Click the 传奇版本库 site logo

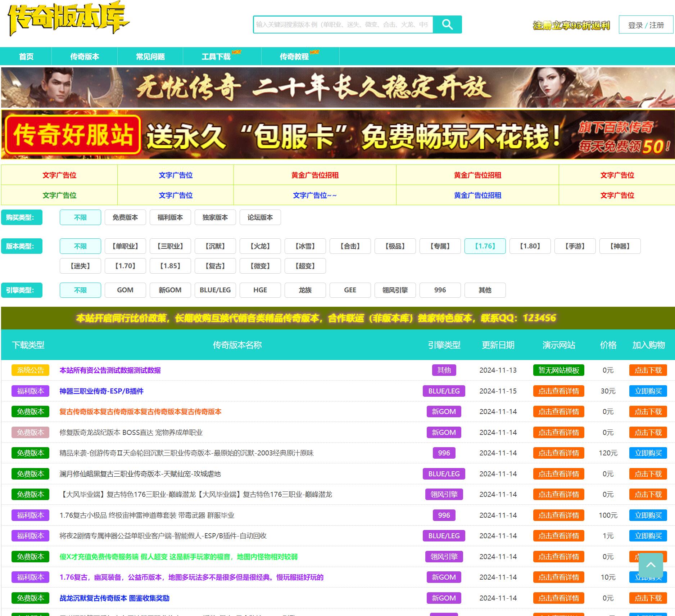[68, 19]
